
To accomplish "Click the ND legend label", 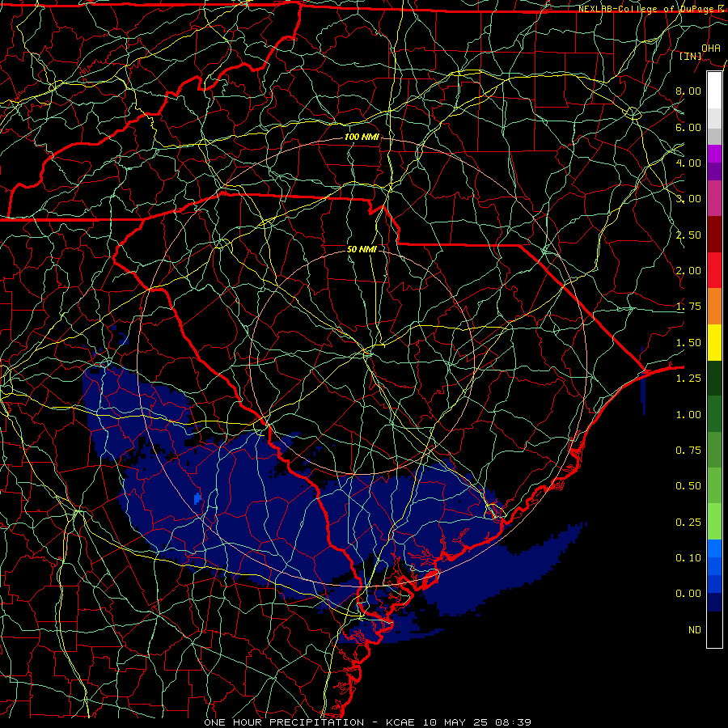I will tap(695, 630).
